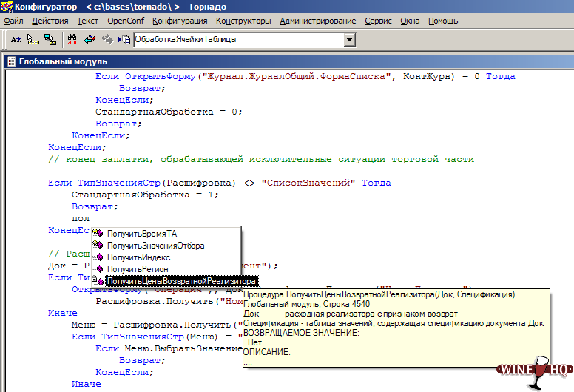This screenshot has height=392, width=574.
Task: Click tooltip heading 'ВОЗВРАЩАЕМОЕ ЗНАЧЕНИЕ:'
Action: tap(301, 333)
